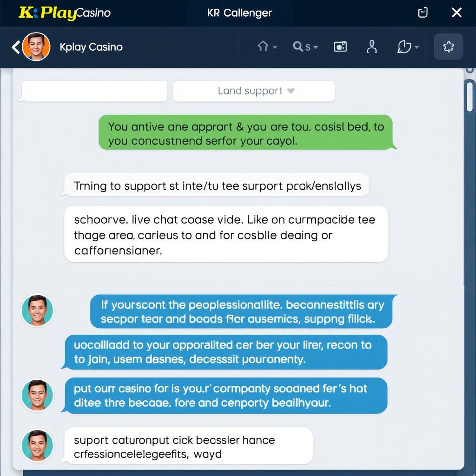Open the camera snapshot icon

click(x=340, y=47)
